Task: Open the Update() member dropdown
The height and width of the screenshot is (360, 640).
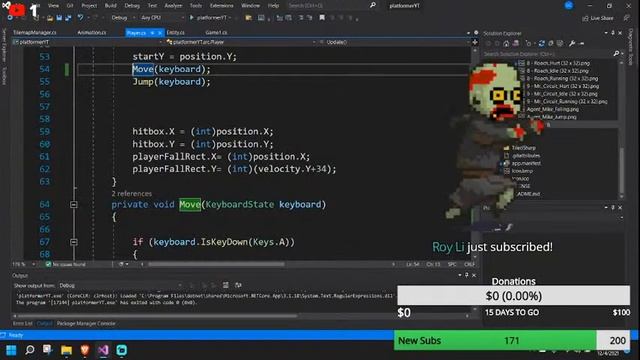Action: 394,42
